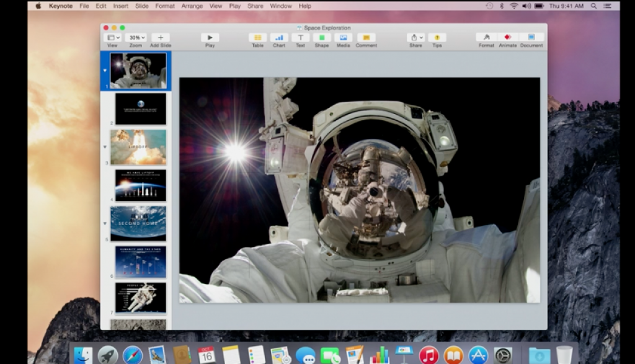Select the Shape tool
Image resolution: width=635 pixels, height=364 pixels.
point(322,38)
